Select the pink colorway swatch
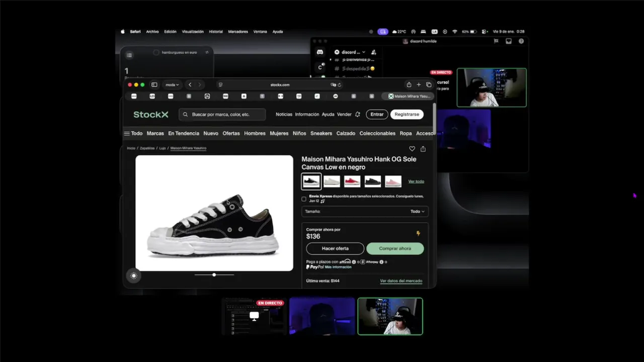 [393, 181]
